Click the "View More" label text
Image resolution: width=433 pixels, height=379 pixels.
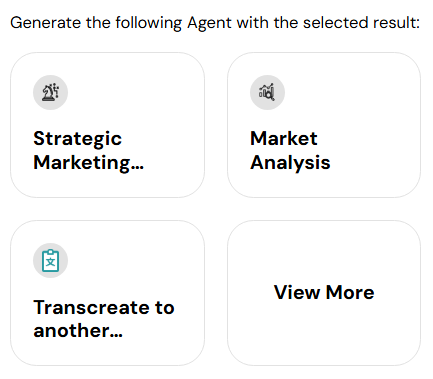pyautogui.click(x=324, y=292)
